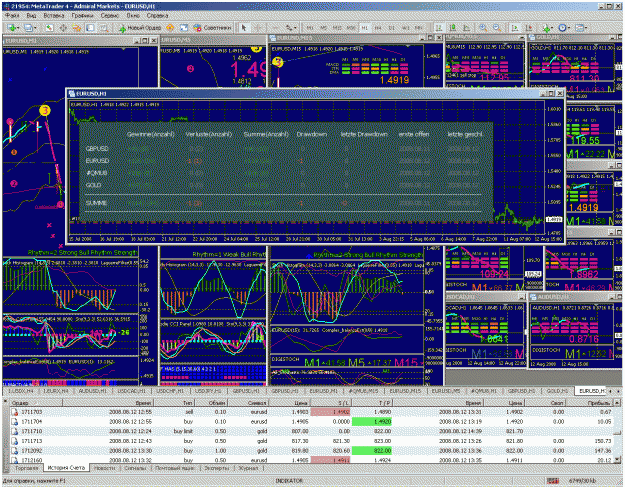
Task: Switch to the Новости terminal tab
Action: point(104,468)
